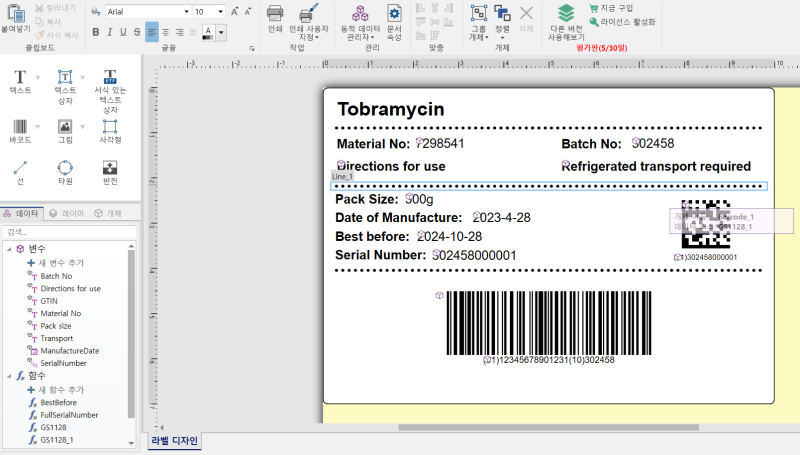Image resolution: width=800 pixels, height=455 pixels.
Task: Click Activate License (라이선스 활성화)
Action: tap(622, 22)
